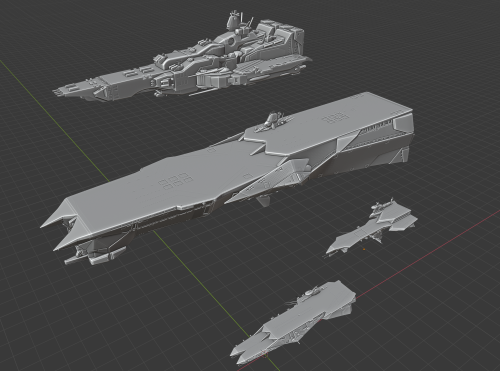Click the circular emblem on the battleship's hull
The width and height of the screenshot is (500, 371).
pos(232,41)
